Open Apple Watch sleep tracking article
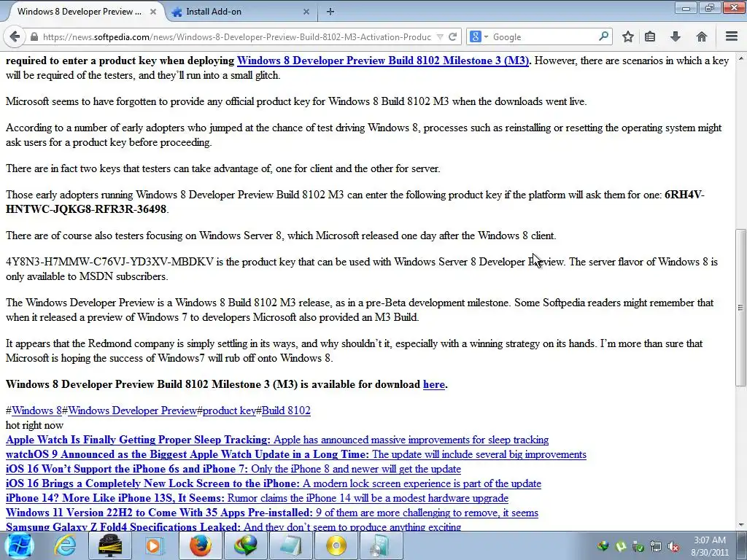The image size is (747, 560). pyautogui.click(x=276, y=440)
